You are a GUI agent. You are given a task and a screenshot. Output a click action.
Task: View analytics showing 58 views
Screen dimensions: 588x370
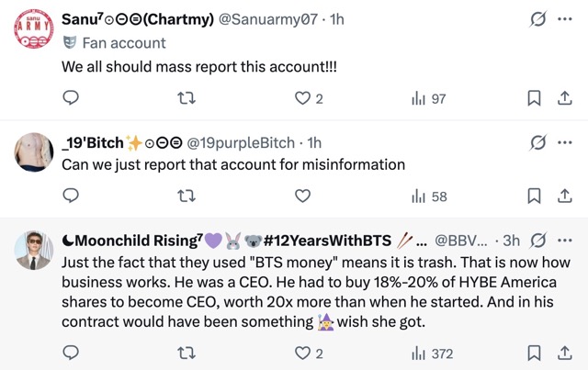pyautogui.click(x=428, y=196)
